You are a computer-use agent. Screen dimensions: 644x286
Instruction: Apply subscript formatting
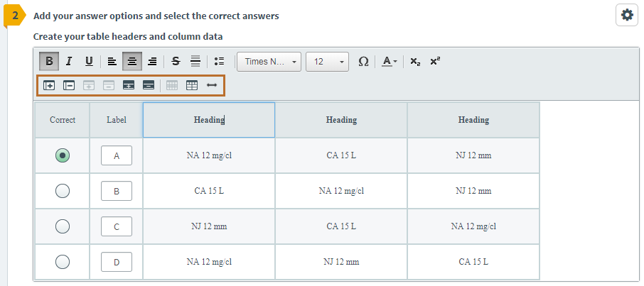tap(415, 62)
